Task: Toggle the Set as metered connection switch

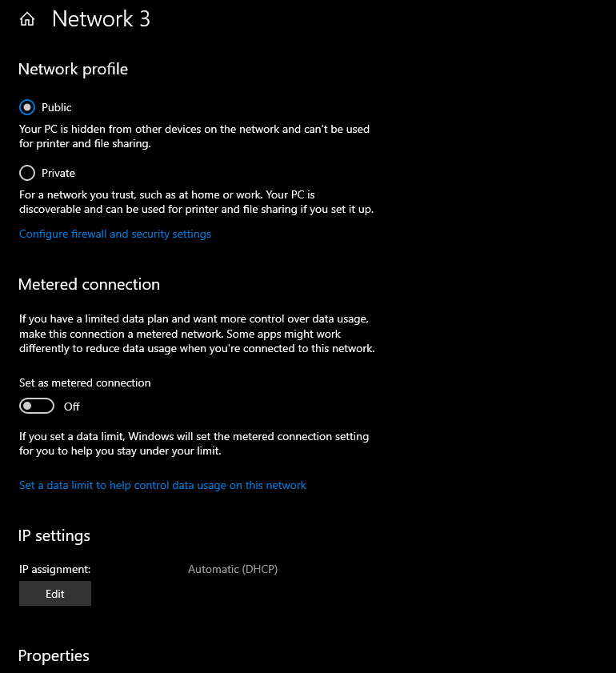Action: coord(37,406)
